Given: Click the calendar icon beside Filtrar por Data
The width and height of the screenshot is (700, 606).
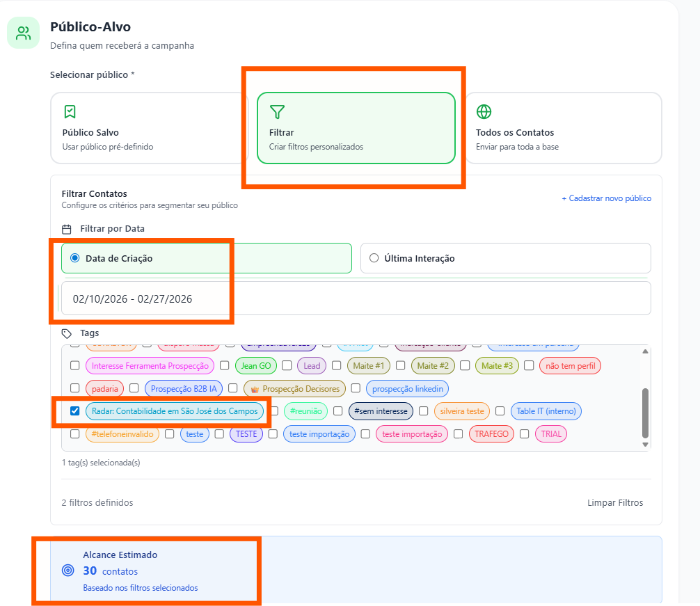Looking at the screenshot, I should pyautogui.click(x=67, y=229).
